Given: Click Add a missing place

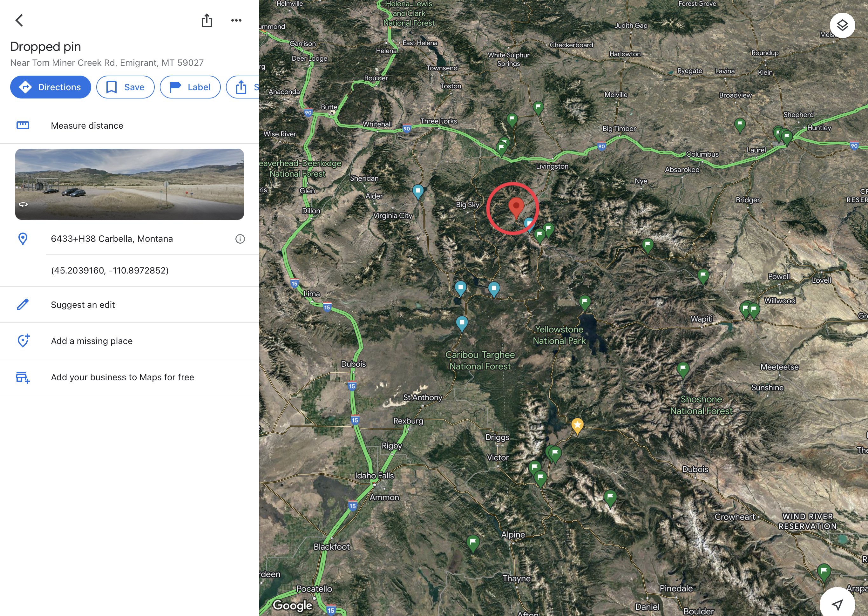Looking at the screenshot, I should pyautogui.click(x=92, y=341).
